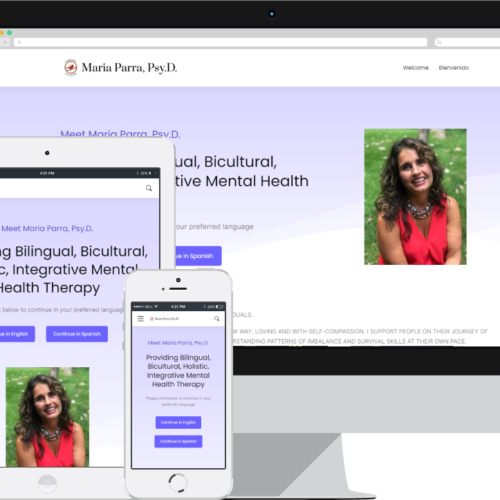Image resolution: width=500 pixels, height=500 pixels.
Task: Click the Maria Parra, Psy.D. site title
Action: [129, 68]
